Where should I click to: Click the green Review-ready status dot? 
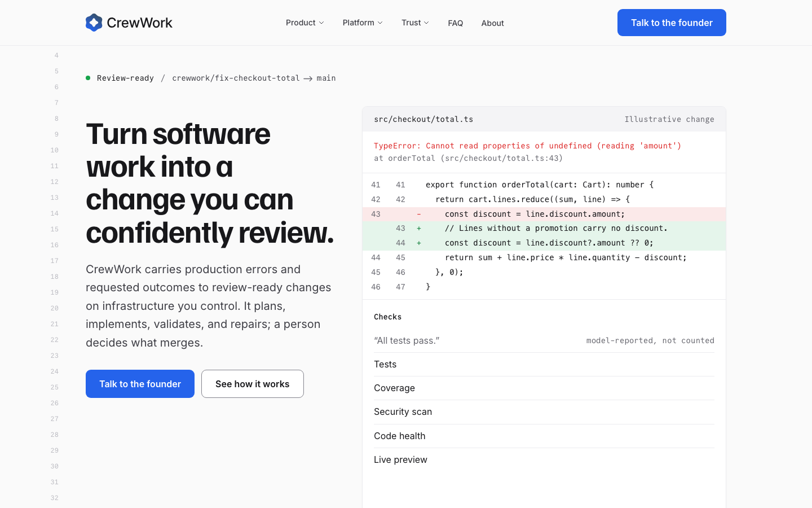[88, 78]
